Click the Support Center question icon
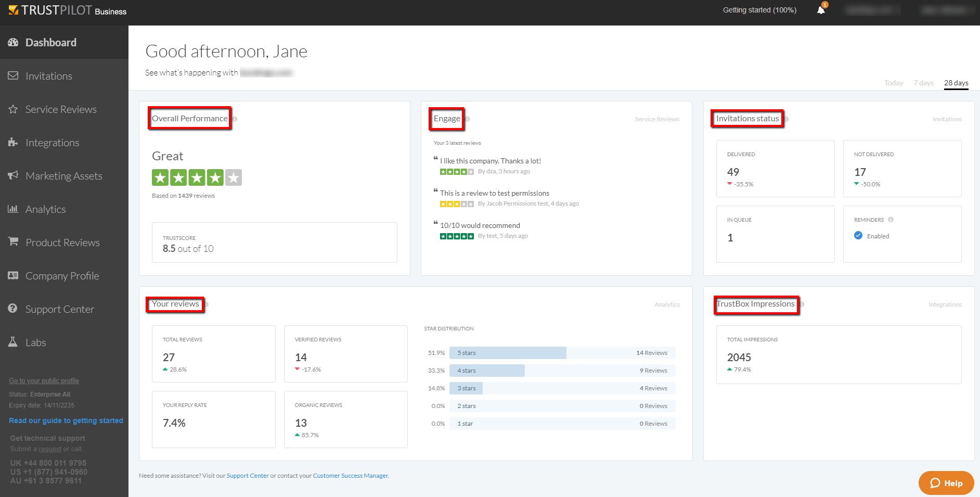Screen dimensions: 980x497 [13, 309]
